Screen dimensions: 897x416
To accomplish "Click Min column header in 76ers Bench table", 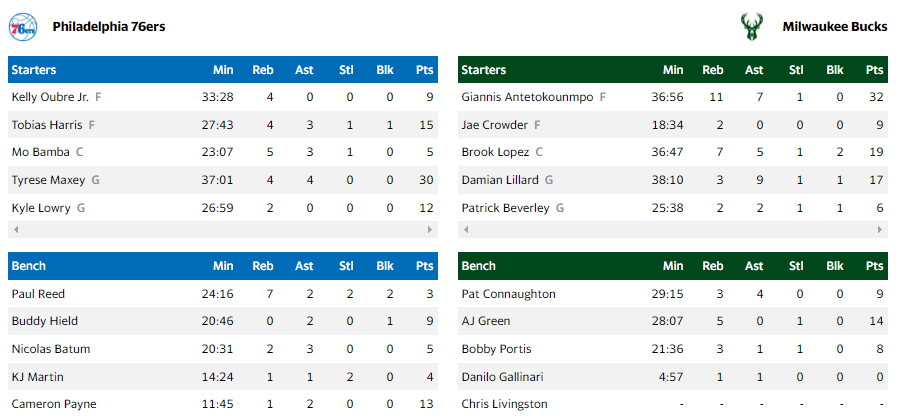I will tap(223, 266).
